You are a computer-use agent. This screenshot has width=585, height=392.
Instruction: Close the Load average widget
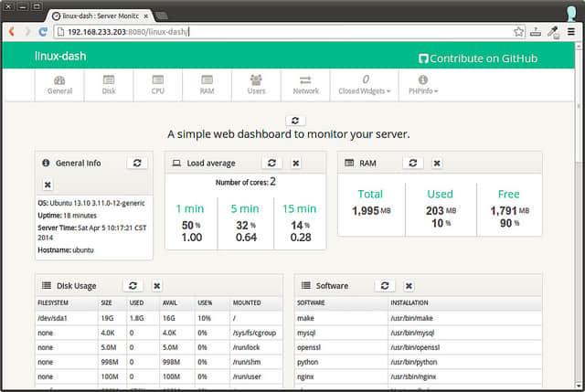(x=295, y=163)
